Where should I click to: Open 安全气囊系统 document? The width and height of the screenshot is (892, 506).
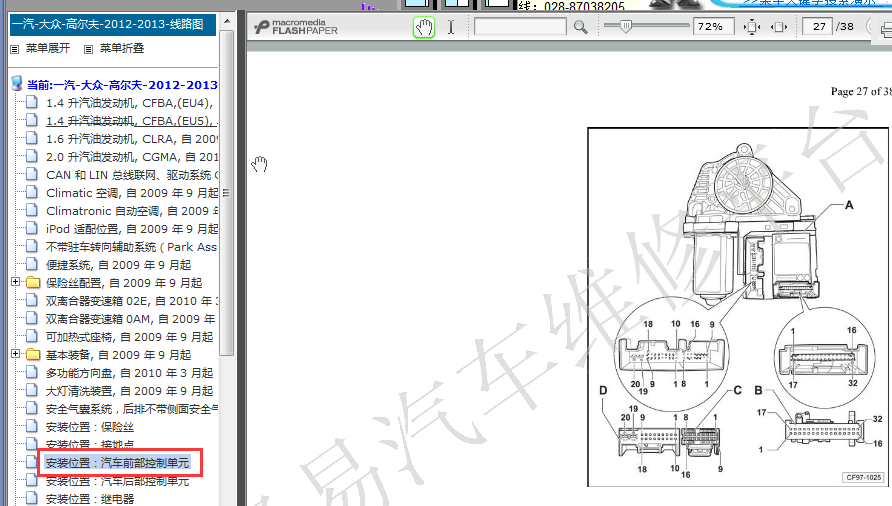tap(131, 409)
